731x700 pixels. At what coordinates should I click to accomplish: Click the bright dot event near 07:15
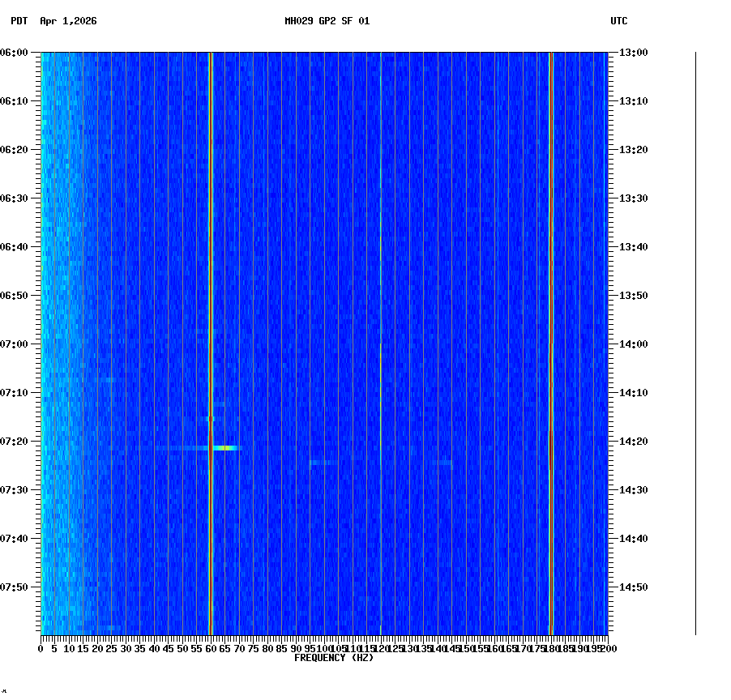(x=211, y=420)
